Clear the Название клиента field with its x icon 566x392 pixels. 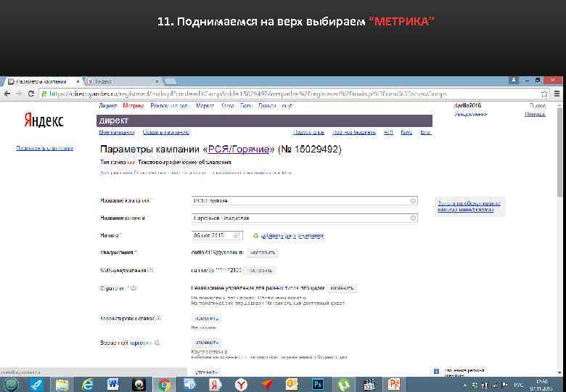(414, 218)
